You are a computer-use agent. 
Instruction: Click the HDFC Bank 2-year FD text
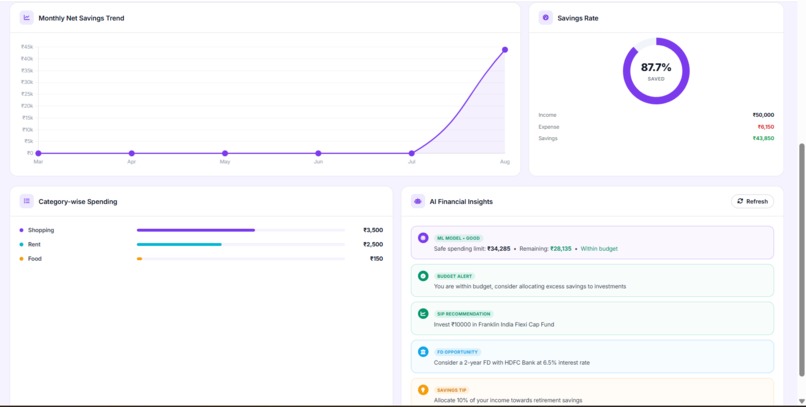(x=511, y=363)
